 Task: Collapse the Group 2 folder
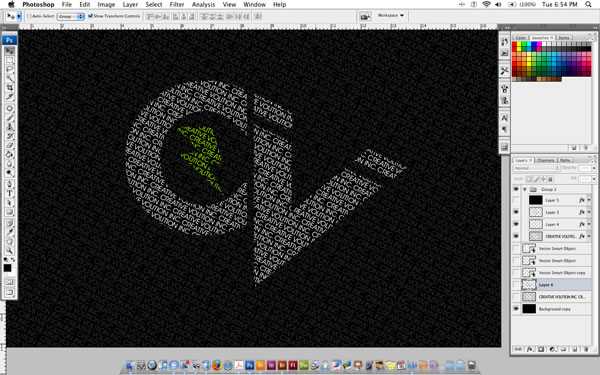pyautogui.click(x=525, y=189)
